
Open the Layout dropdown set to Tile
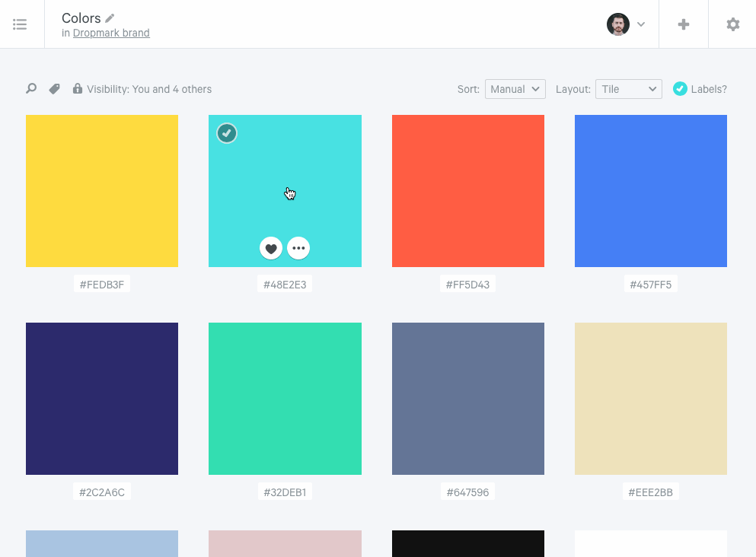tap(629, 89)
